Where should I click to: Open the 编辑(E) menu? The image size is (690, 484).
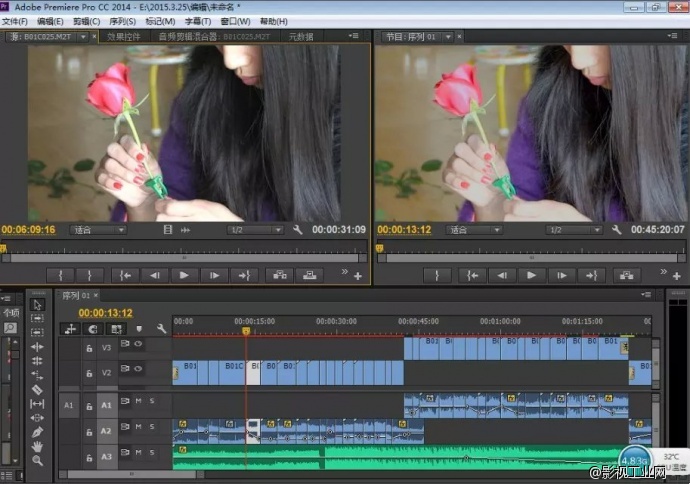pyautogui.click(x=50, y=22)
